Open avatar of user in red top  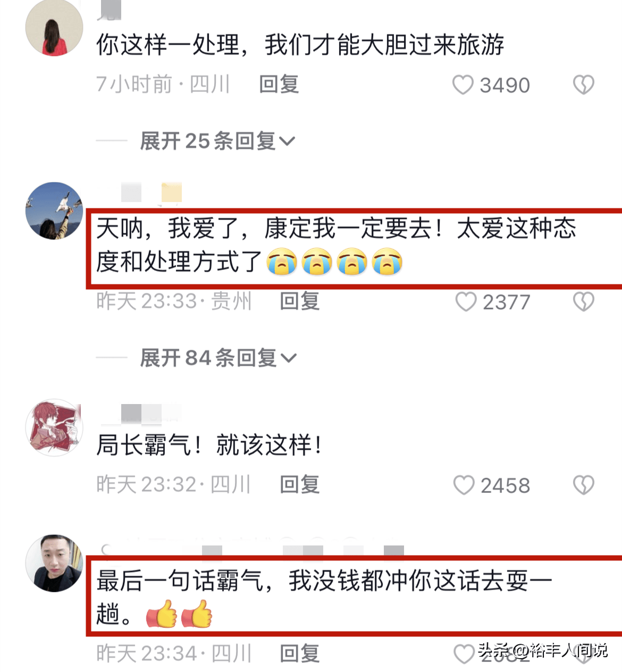(54, 28)
